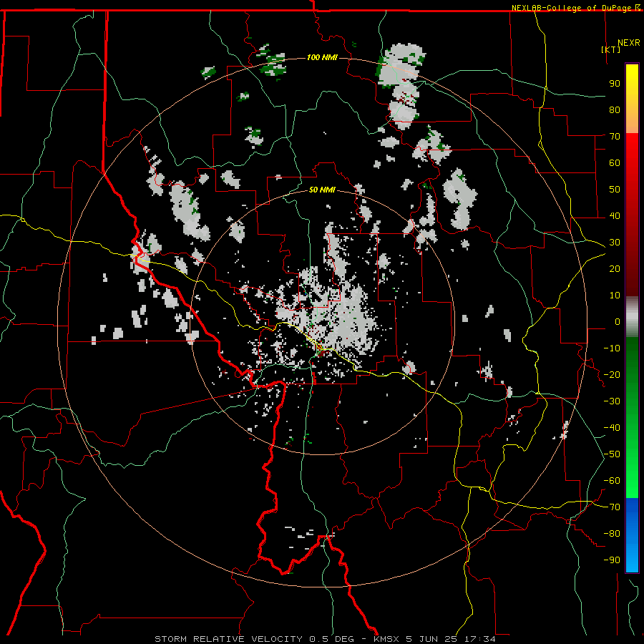Click the 60 value on velocity scale
The height and width of the screenshot is (644, 644).
[615, 163]
